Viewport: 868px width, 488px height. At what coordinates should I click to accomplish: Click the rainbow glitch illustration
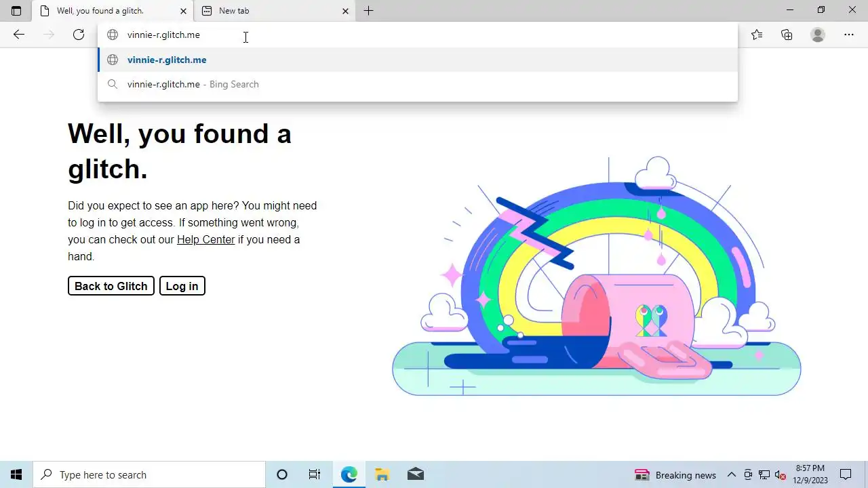[597, 277]
